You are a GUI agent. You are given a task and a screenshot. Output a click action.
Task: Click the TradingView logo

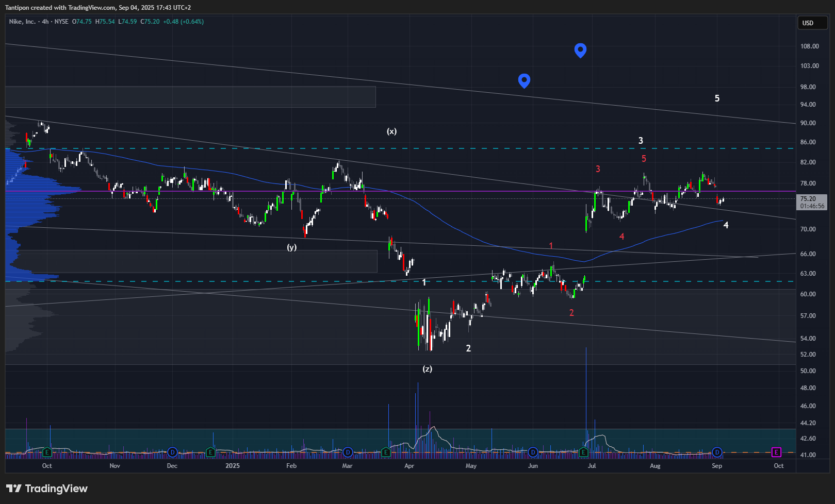coord(47,489)
